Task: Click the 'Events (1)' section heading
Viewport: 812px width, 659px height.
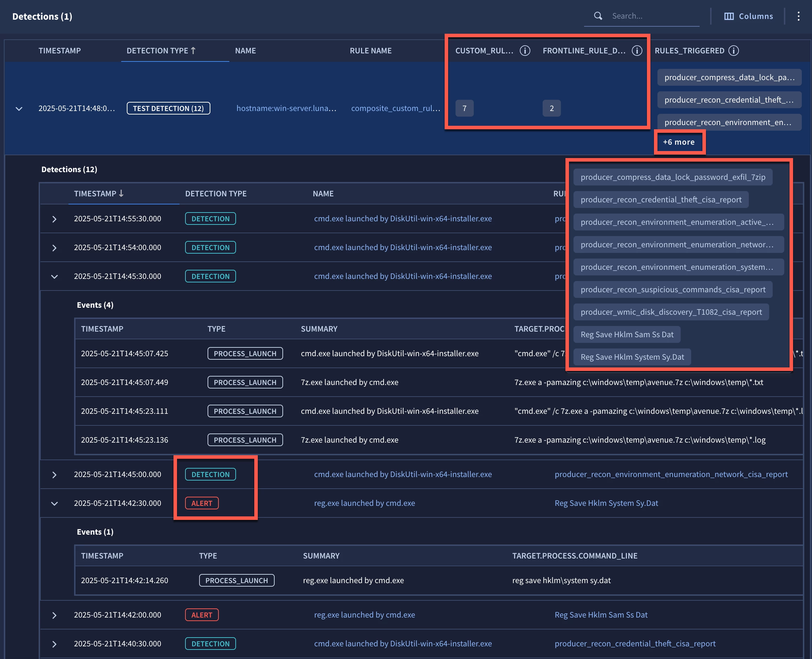Action: pos(95,532)
